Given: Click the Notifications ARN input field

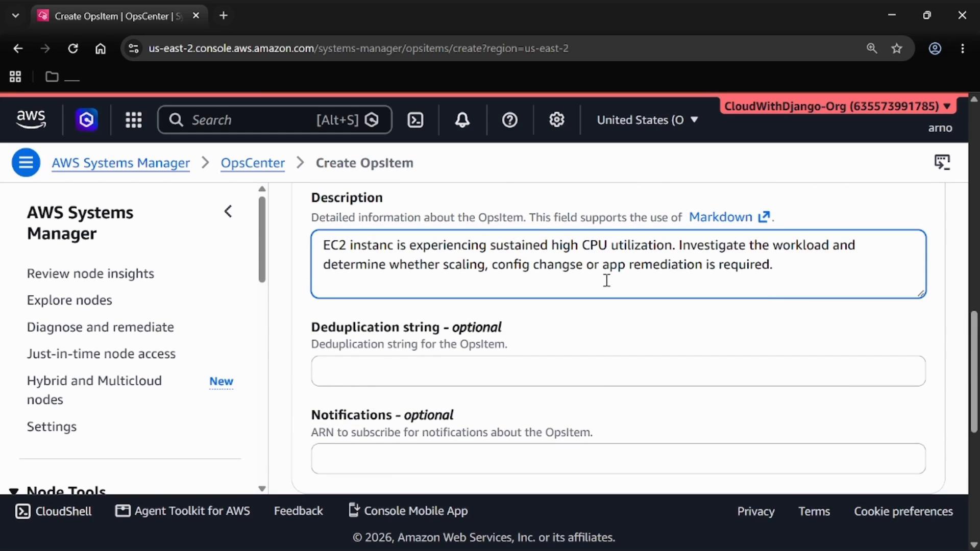Looking at the screenshot, I should click(618, 459).
